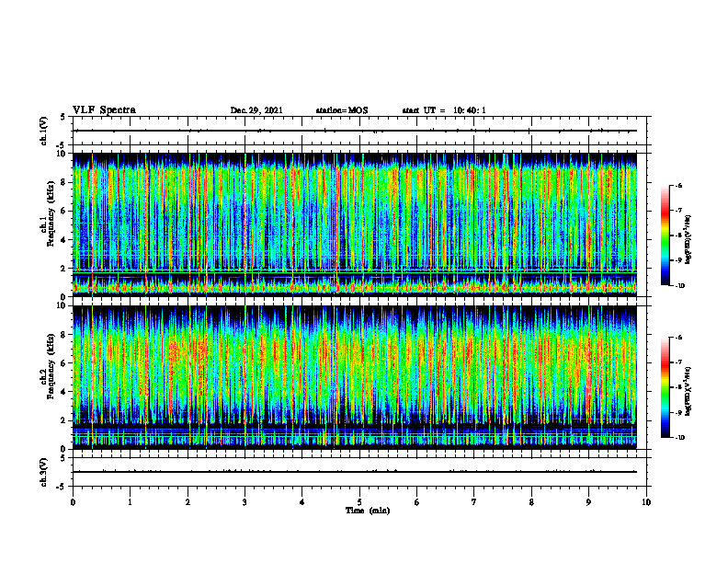Click the 'VLF Spectra' title text
728x563 pixels.
coord(104,110)
